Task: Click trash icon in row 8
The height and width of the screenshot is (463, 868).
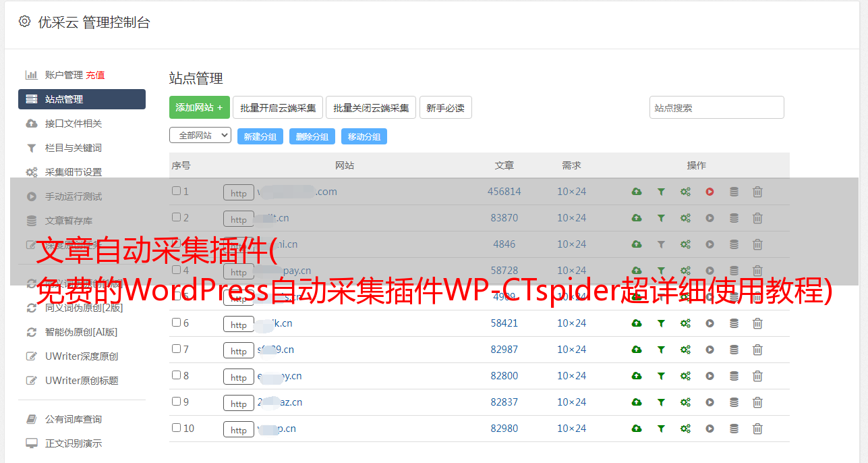Action: (757, 376)
